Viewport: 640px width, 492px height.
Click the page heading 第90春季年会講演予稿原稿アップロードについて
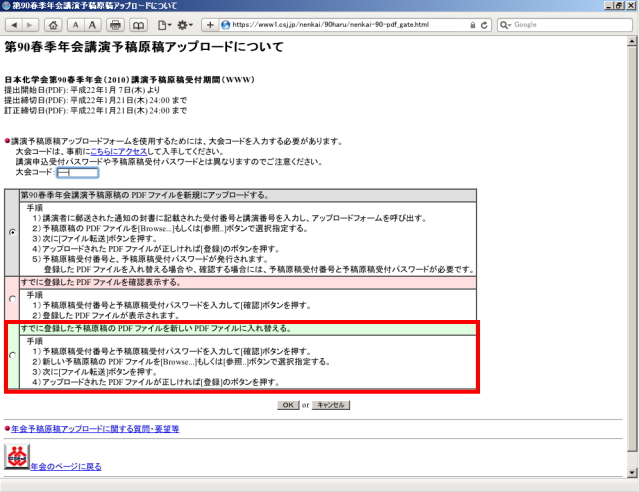(144, 47)
